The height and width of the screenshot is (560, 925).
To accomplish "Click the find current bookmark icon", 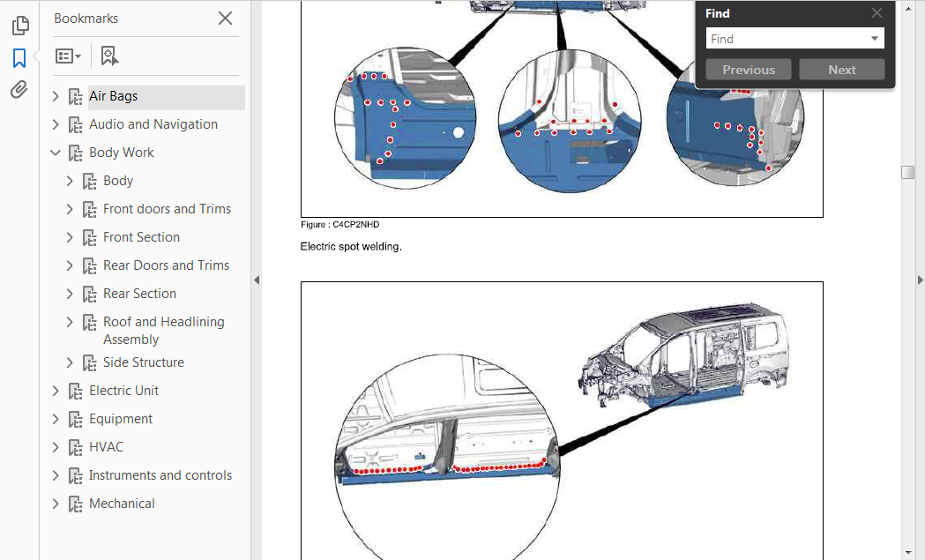I will pyautogui.click(x=109, y=56).
